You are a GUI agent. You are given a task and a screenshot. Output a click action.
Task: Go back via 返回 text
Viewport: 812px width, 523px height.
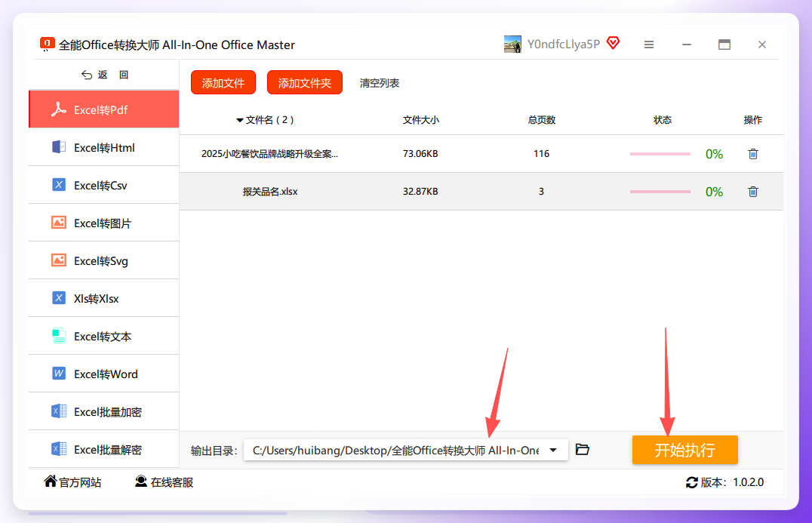click(113, 75)
